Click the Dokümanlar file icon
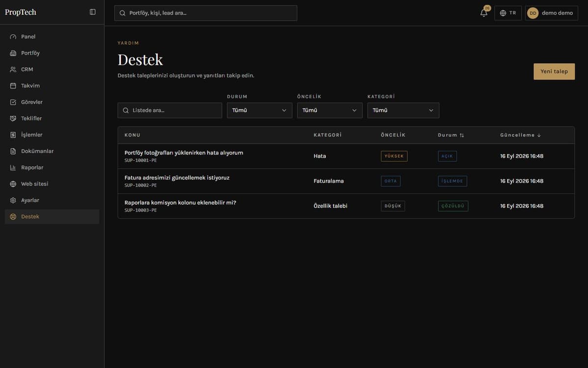The height and width of the screenshot is (368, 588). coord(13,151)
